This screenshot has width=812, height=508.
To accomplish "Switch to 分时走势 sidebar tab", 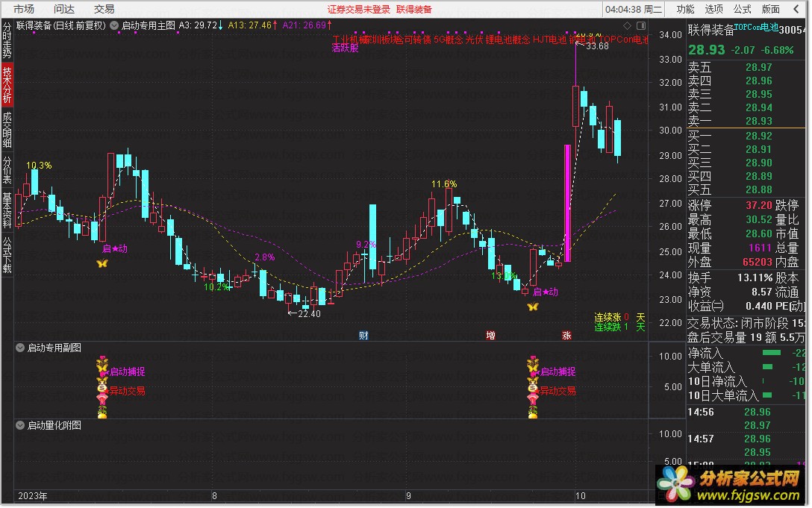I will pyautogui.click(x=7, y=40).
